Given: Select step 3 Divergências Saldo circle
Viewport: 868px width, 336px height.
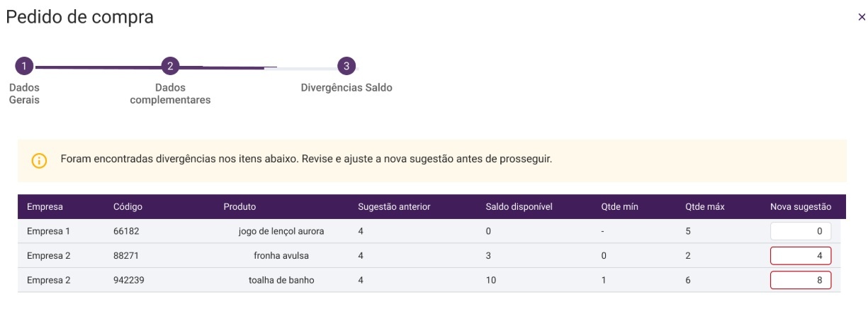Looking at the screenshot, I should click(x=346, y=67).
